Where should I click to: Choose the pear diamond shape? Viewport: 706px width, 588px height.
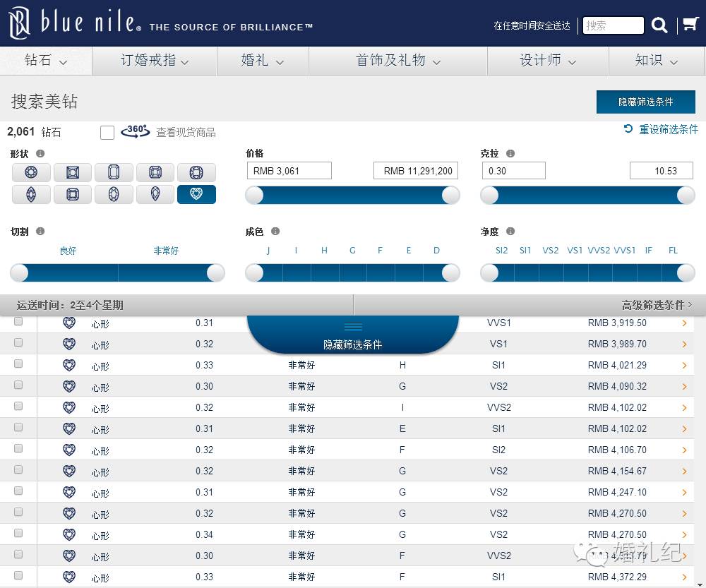click(155, 194)
